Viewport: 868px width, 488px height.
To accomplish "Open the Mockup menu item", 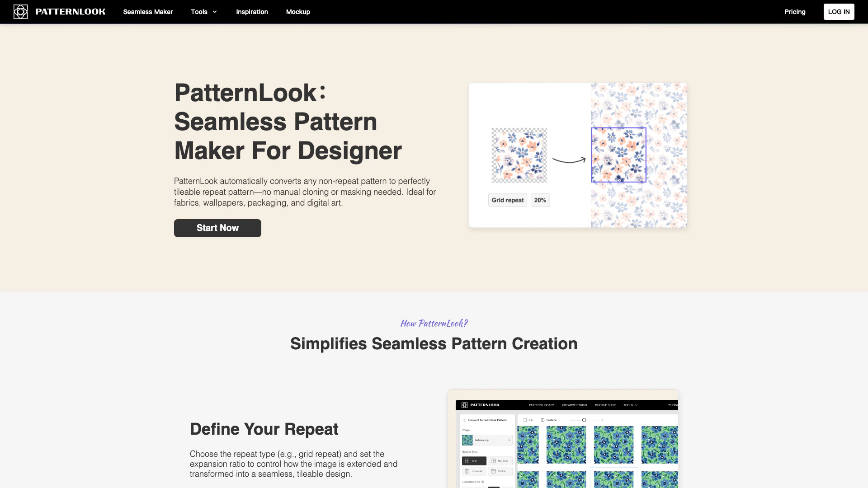I will (x=298, y=12).
